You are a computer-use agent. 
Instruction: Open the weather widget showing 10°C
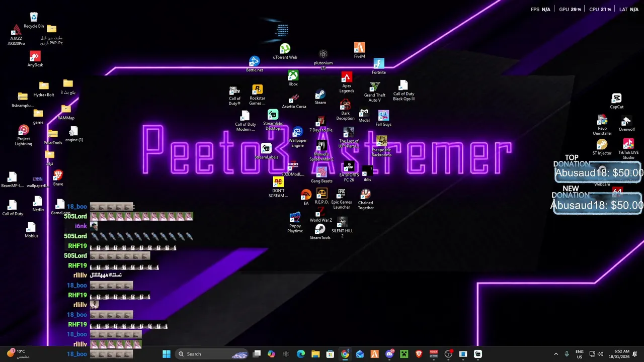19,354
